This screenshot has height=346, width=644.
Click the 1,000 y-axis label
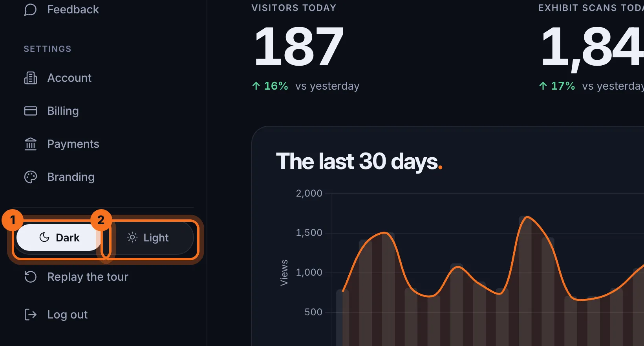pyautogui.click(x=309, y=272)
